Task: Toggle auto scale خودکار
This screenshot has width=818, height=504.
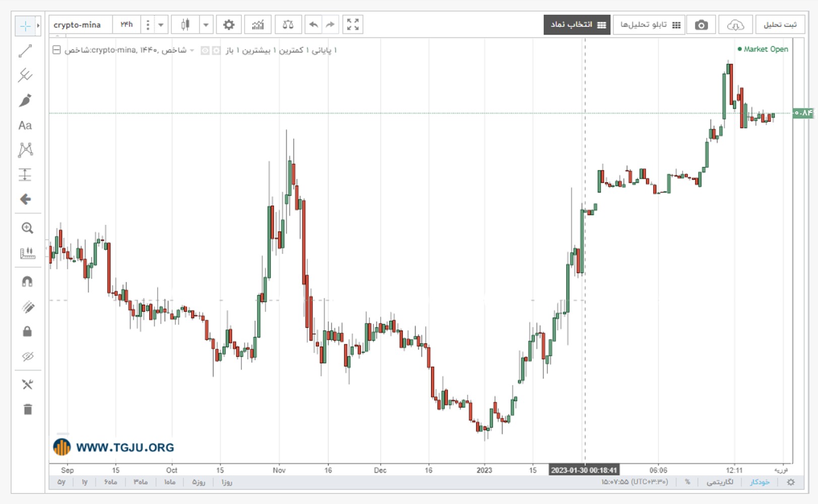Action: (760, 482)
